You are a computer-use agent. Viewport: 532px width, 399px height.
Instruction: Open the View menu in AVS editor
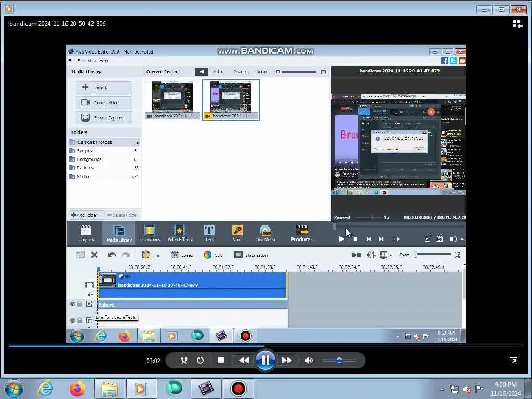coord(92,61)
